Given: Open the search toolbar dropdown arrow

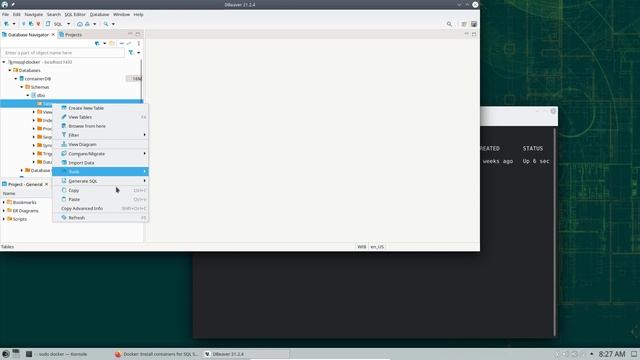Looking at the screenshot, I should tap(113, 24).
